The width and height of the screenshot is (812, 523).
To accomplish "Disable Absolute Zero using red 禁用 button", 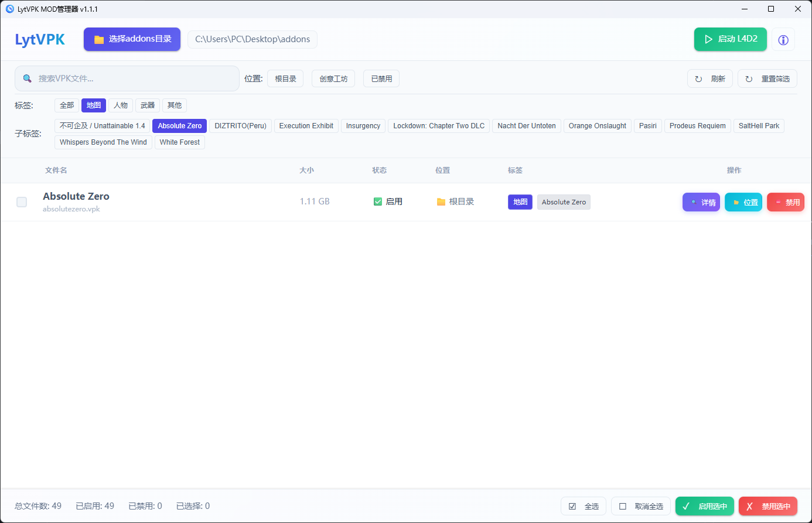I will [x=785, y=202].
